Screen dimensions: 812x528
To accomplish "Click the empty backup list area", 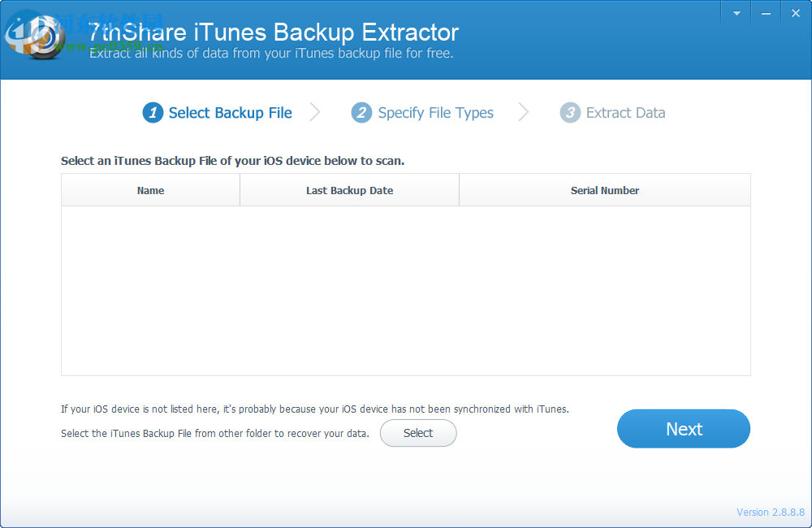I will click(406, 292).
